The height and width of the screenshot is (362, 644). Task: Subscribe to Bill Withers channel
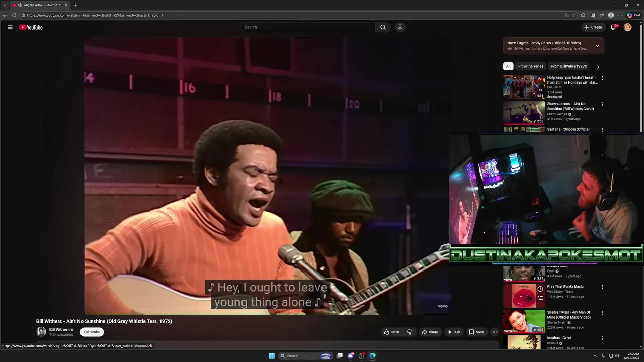(92, 332)
